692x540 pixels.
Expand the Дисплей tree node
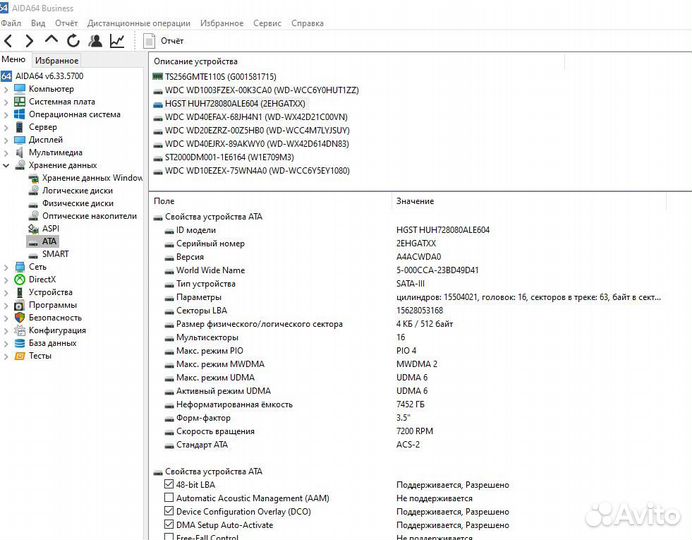(x=6, y=141)
